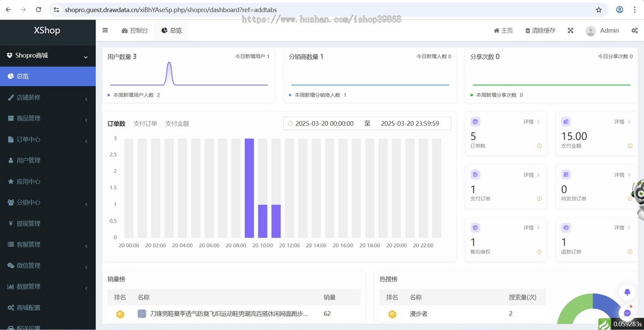The image size is (644, 330).
Task: Open 详情 for 支付金额 card
Action: [x=622, y=122]
